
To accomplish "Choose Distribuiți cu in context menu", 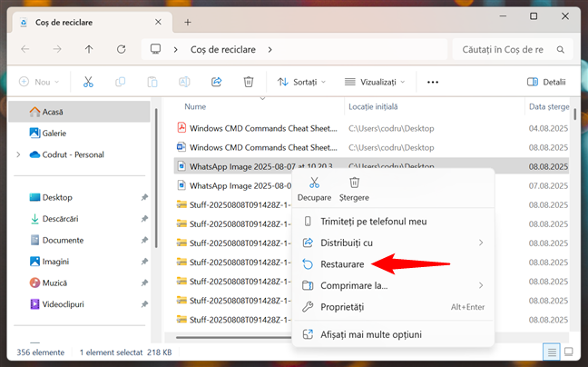I will [x=393, y=243].
